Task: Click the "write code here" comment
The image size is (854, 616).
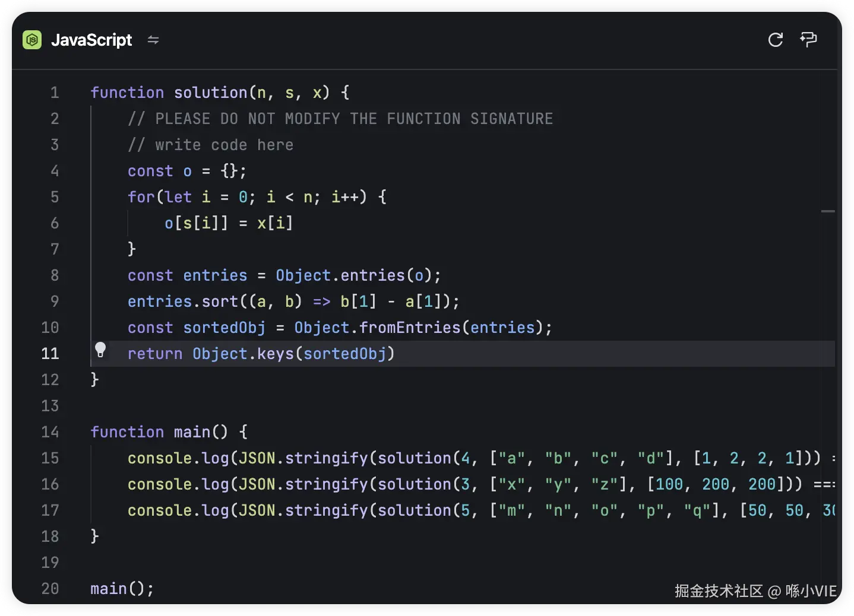Action: pos(224,145)
